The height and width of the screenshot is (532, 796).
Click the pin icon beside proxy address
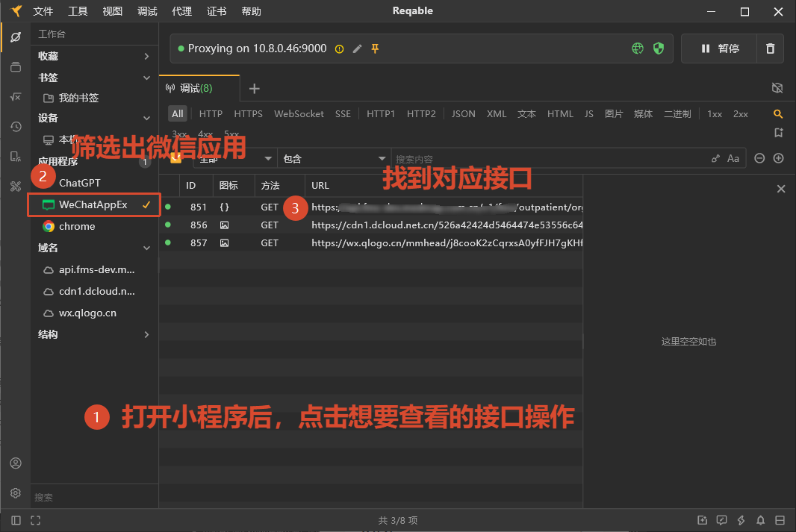pos(375,48)
